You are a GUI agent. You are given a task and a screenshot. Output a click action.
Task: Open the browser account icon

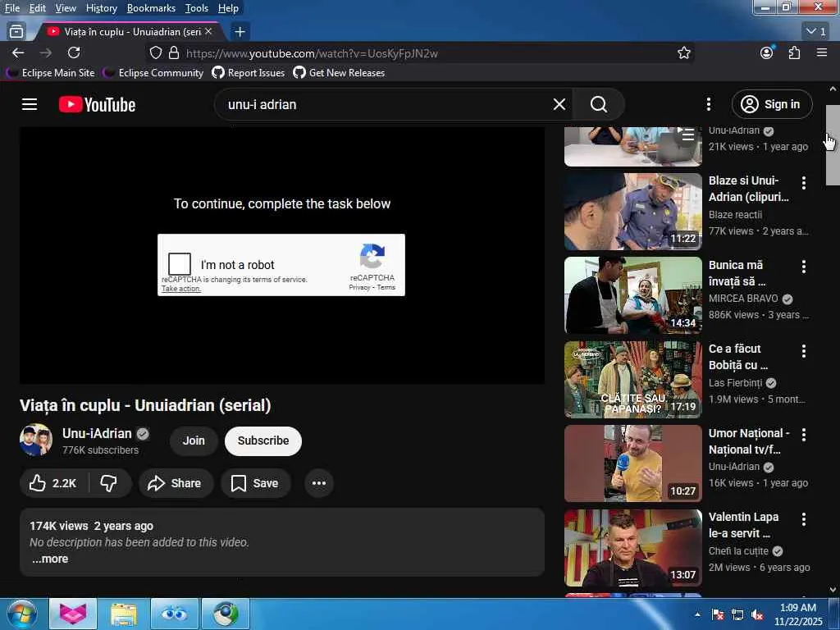click(767, 53)
